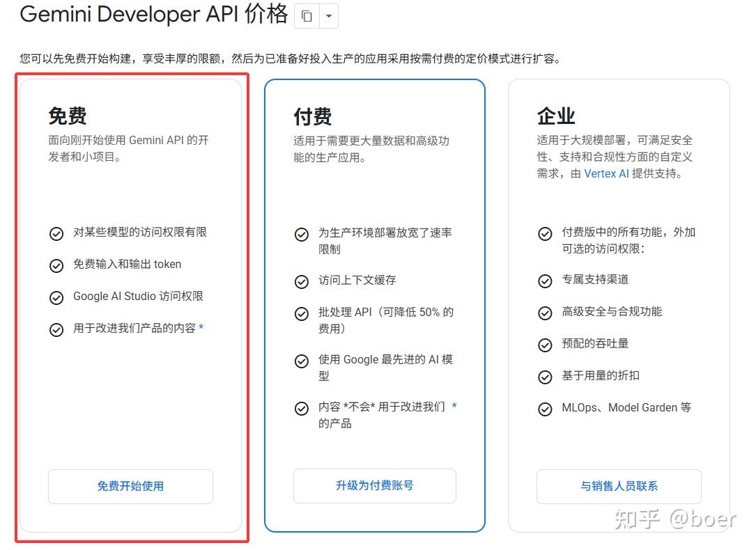
Task: Select the 免费 plan heading
Action: coord(68,116)
